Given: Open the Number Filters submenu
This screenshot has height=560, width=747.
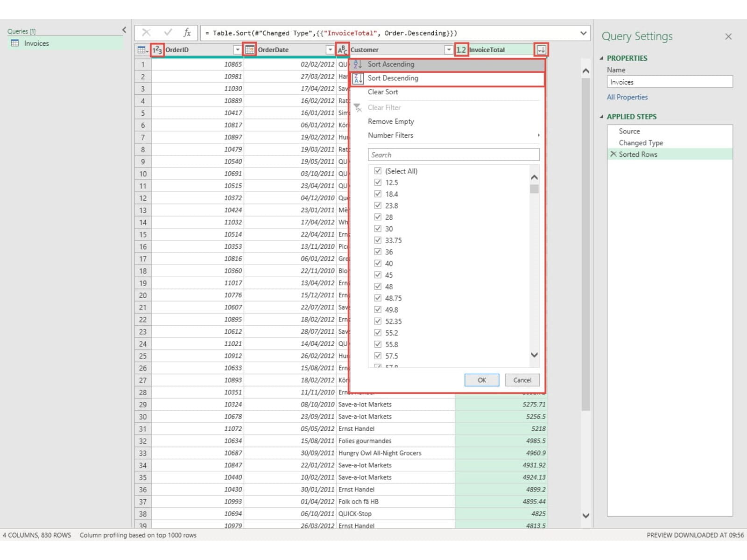Looking at the screenshot, I should (390, 135).
